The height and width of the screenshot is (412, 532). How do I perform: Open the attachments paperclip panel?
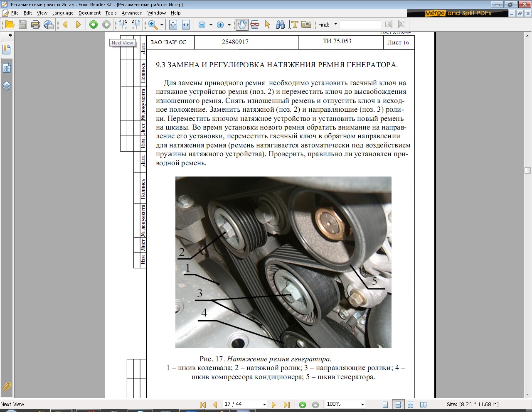click(7, 387)
